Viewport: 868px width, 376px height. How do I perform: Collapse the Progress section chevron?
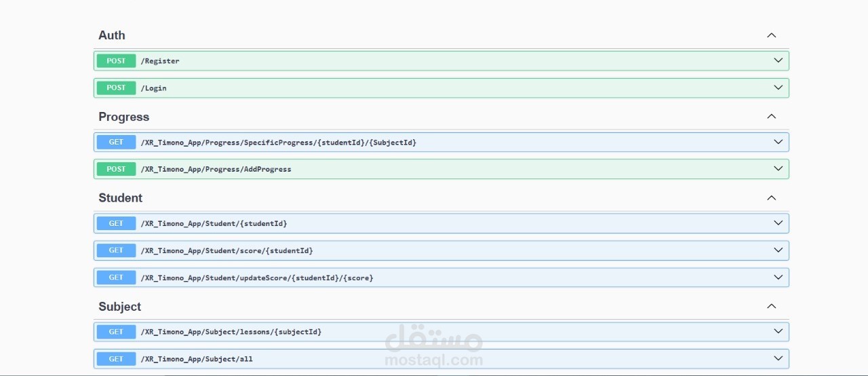tap(771, 117)
